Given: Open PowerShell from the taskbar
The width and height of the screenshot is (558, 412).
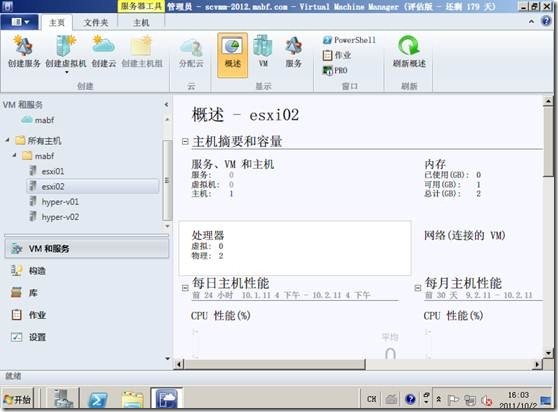Looking at the screenshot, I should (98, 399).
